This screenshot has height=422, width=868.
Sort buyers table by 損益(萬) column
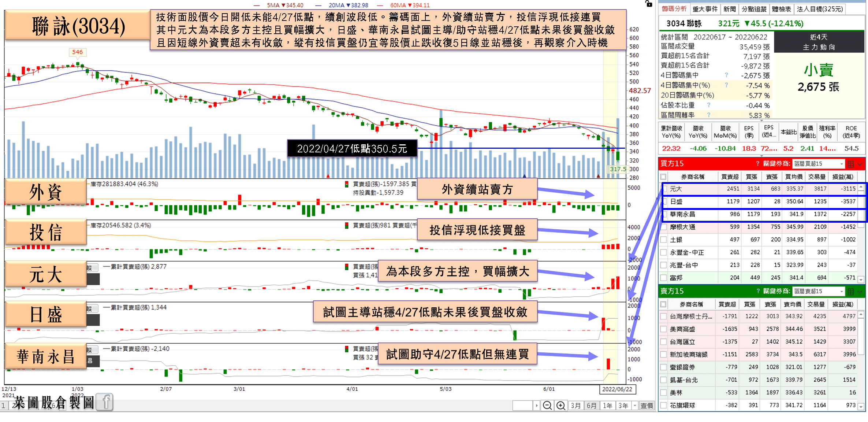tap(843, 177)
